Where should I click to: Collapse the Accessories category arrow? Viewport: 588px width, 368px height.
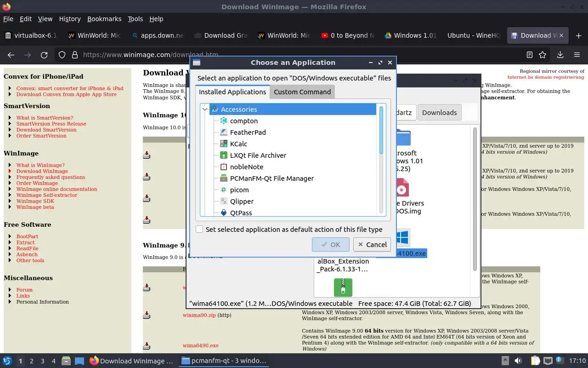point(205,109)
